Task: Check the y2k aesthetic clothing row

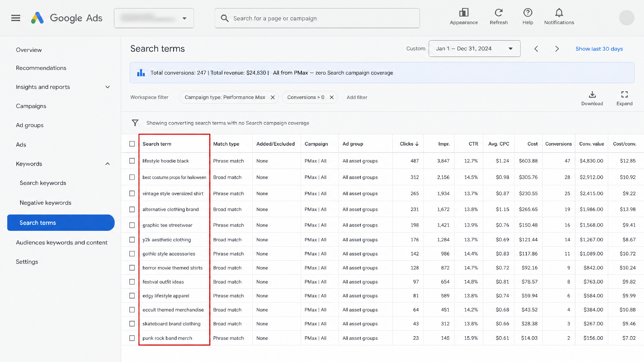Action: point(132,240)
